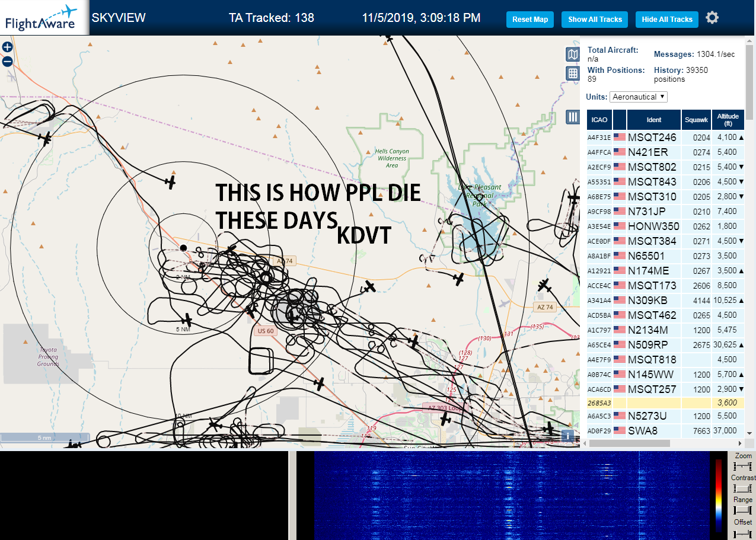
Task: Select the SWA8 ident cell
Action: pos(654,430)
